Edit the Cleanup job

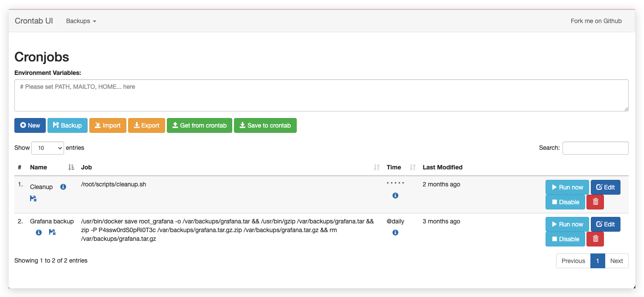click(x=606, y=187)
